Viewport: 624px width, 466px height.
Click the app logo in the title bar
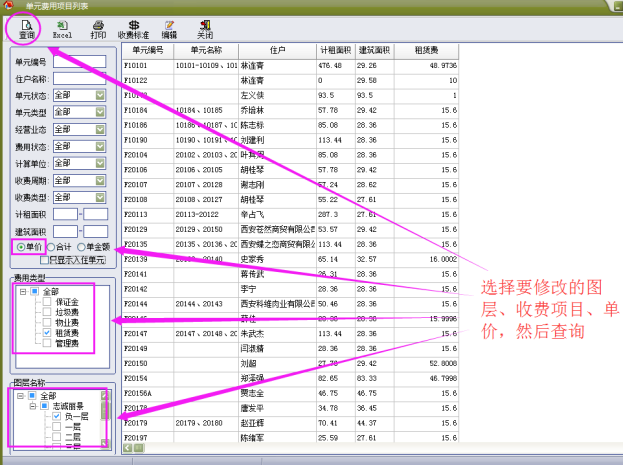point(8,5)
